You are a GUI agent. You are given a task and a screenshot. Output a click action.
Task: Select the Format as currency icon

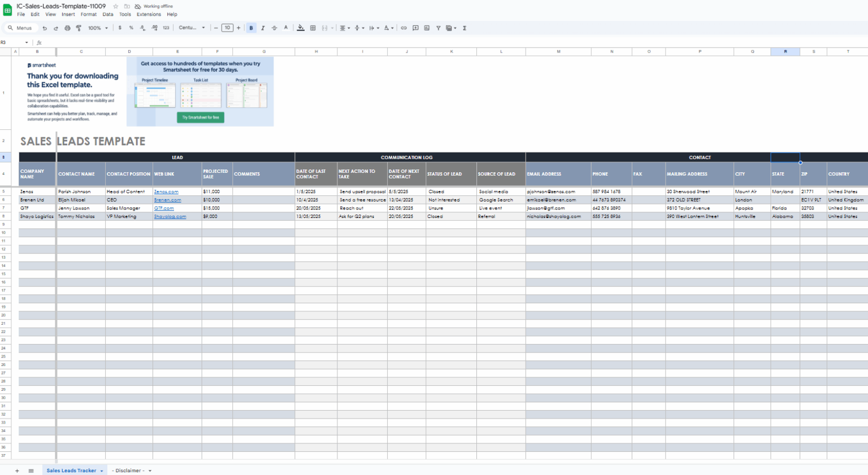(x=121, y=28)
